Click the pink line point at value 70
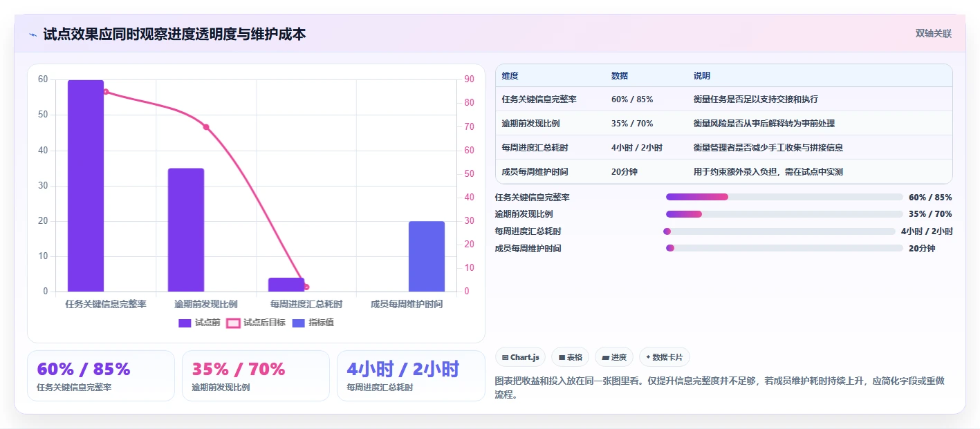This screenshot has height=429, width=980. 206,127
